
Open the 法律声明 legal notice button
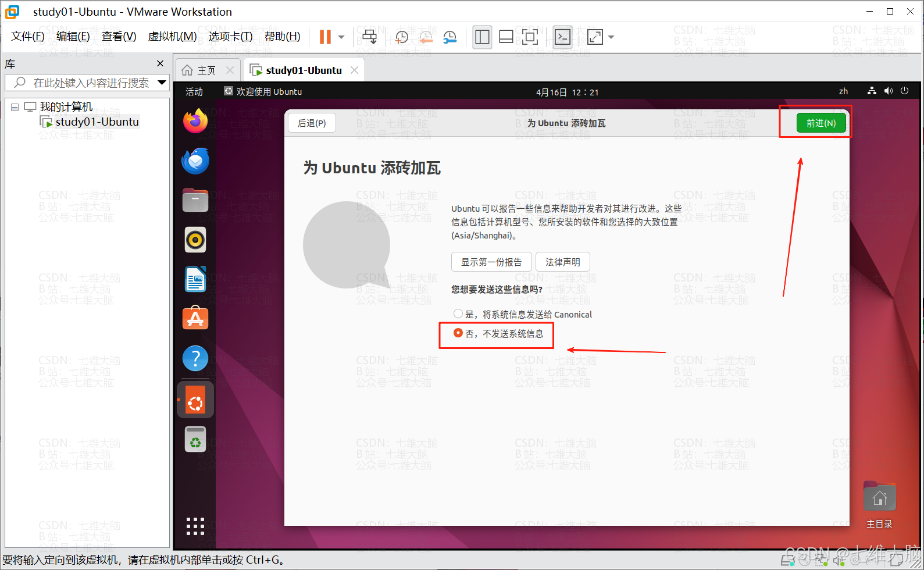click(563, 262)
